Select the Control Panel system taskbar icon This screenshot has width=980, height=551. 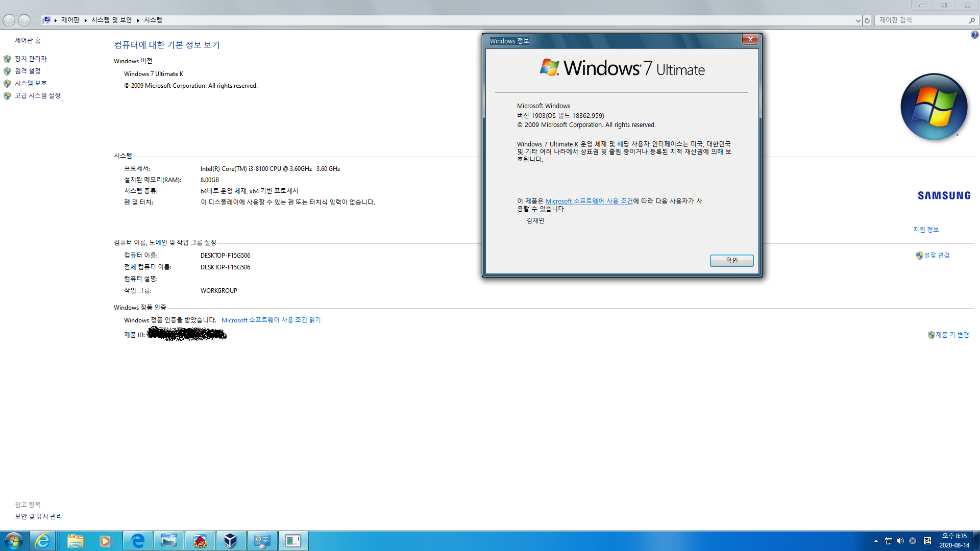pos(262,541)
